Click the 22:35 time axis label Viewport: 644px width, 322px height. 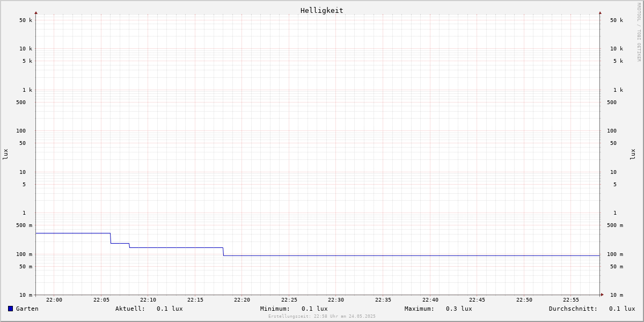tap(383, 300)
